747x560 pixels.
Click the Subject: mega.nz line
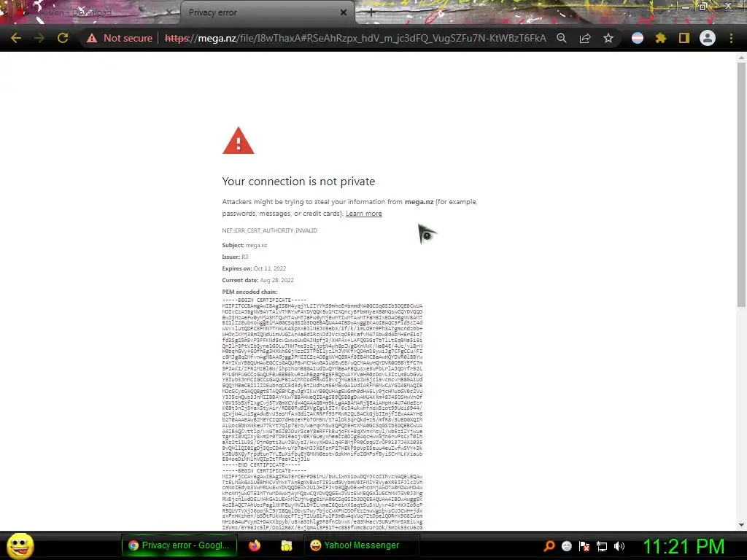(245, 245)
